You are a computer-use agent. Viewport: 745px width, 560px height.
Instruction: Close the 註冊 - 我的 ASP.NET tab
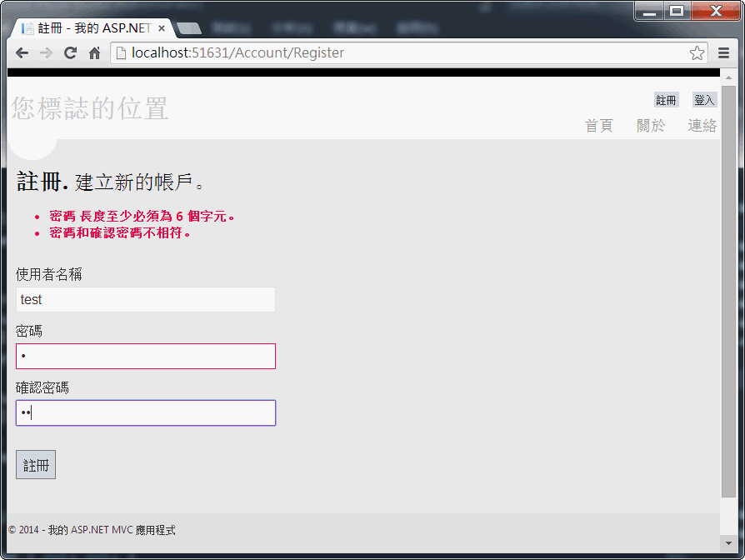point(162,28)
